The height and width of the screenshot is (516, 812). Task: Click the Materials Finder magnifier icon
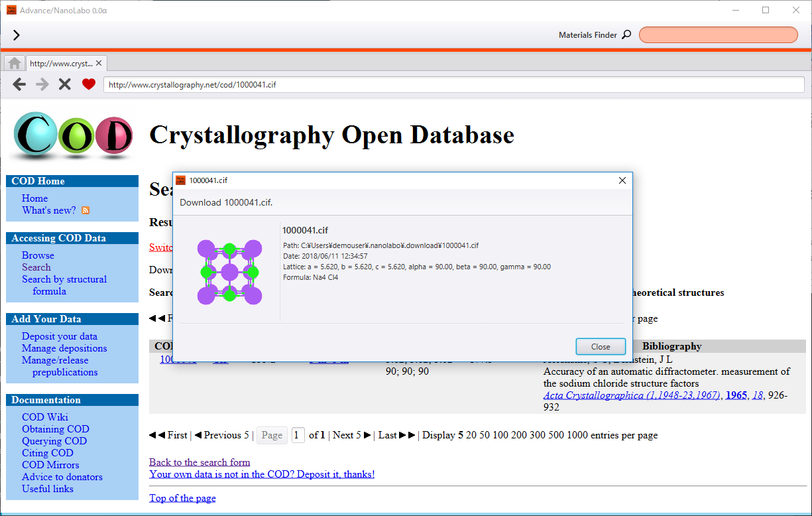tap(626, 35)
